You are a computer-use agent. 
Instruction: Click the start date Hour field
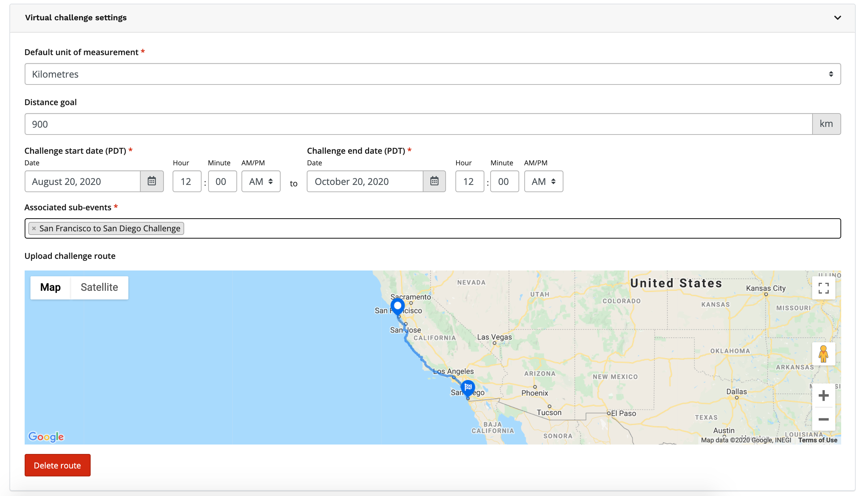187,181
